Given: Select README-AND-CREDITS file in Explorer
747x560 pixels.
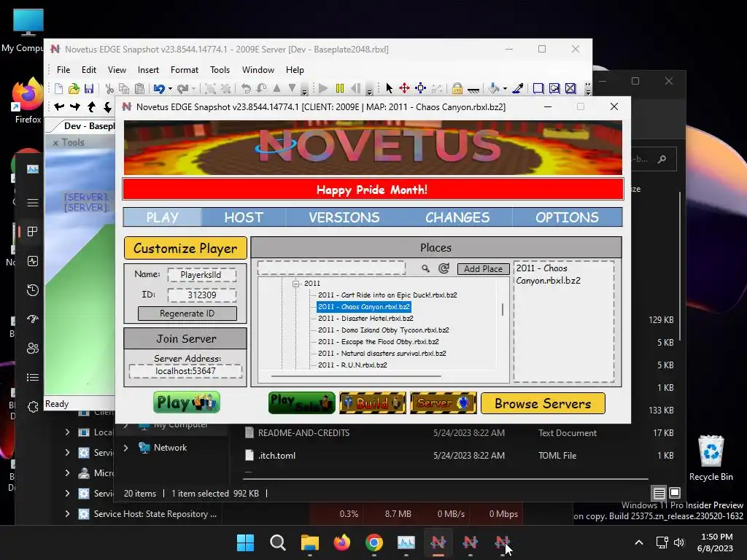Looking at the screenshot, I should coord(303,433).
